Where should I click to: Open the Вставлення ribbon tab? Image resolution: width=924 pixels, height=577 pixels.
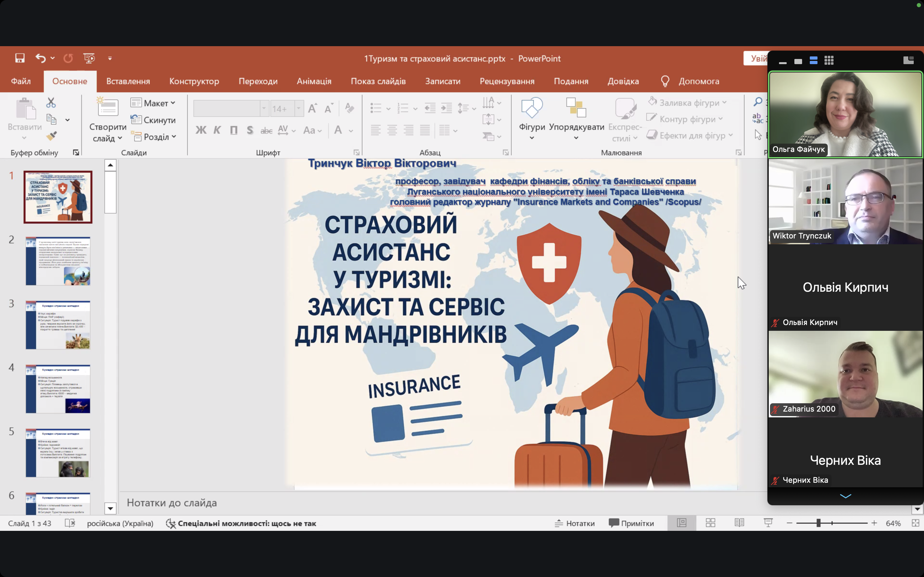(x=128, y=81)
